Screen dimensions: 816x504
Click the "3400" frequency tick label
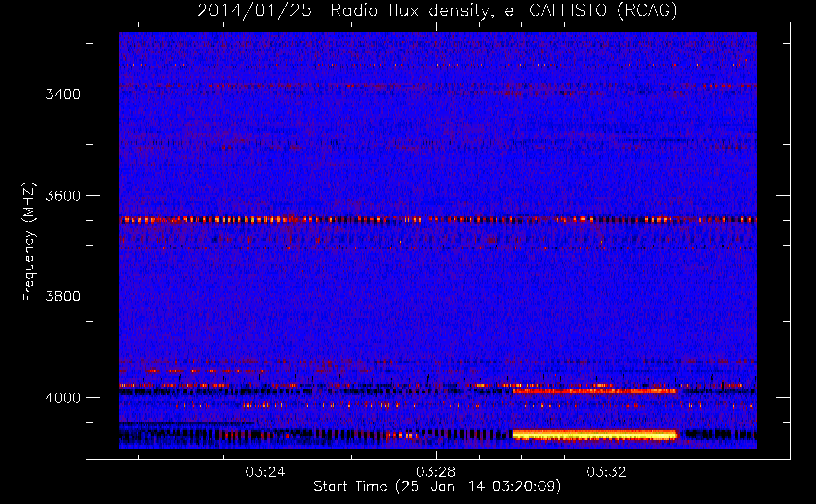point(63,94)
